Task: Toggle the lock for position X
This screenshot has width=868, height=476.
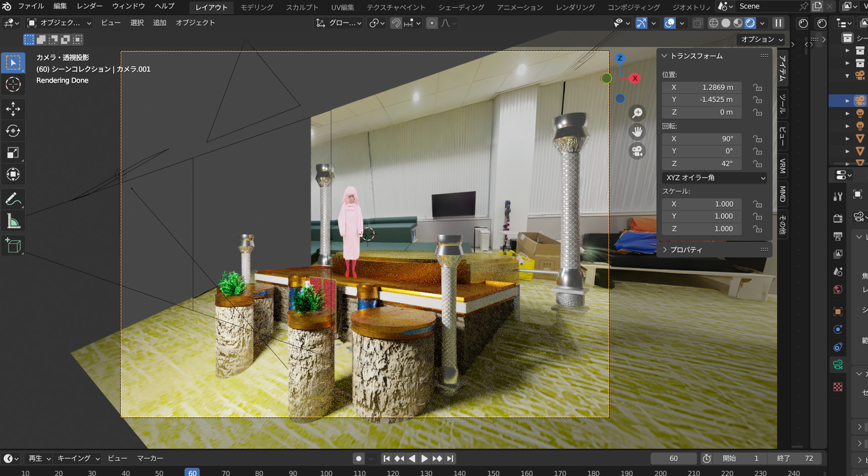Action: point(757,87)
